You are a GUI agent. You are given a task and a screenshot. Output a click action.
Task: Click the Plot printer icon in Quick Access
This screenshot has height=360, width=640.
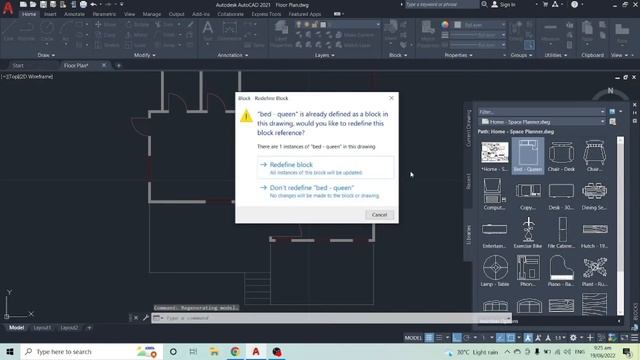[83, 4]
